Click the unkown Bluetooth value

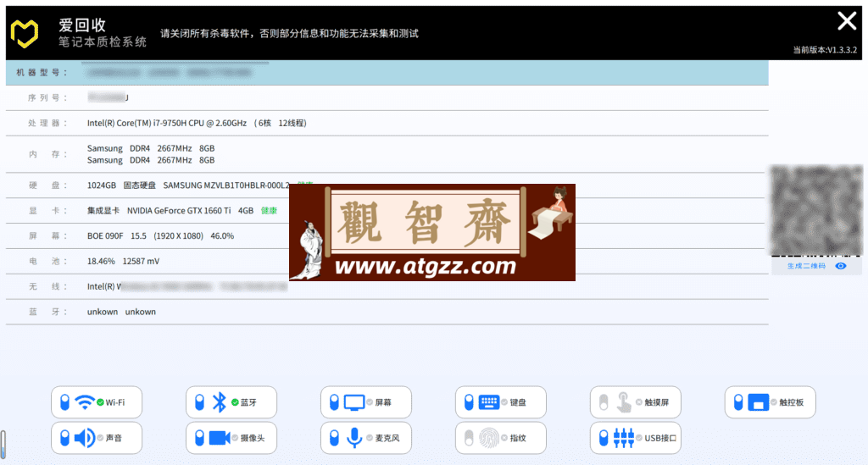121,312
